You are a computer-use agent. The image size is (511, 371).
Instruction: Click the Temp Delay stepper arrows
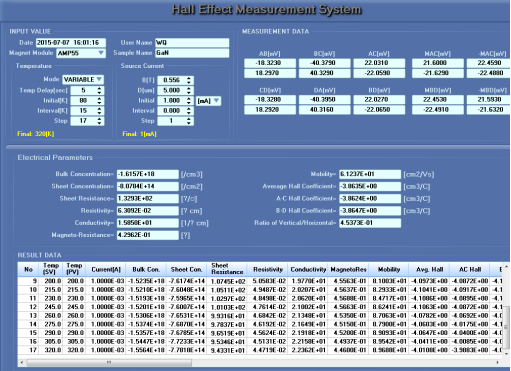click(x=99, y=90)
